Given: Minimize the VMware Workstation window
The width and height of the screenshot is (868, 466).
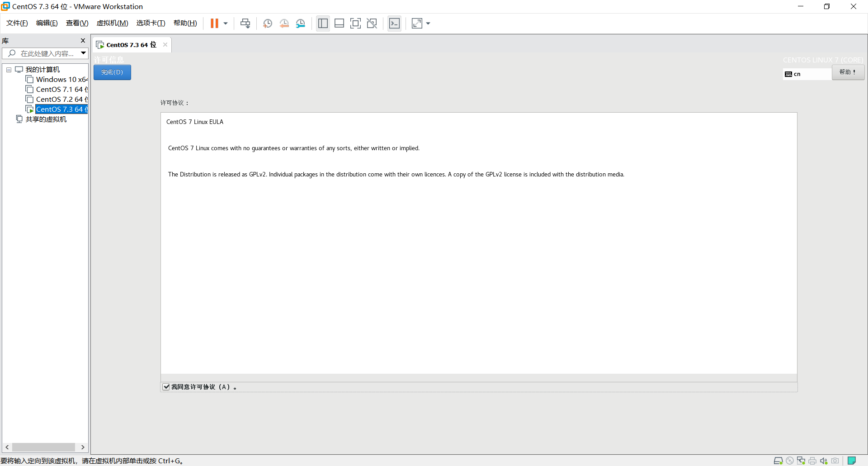Looking at the screenshot, I should pos(801,6).
